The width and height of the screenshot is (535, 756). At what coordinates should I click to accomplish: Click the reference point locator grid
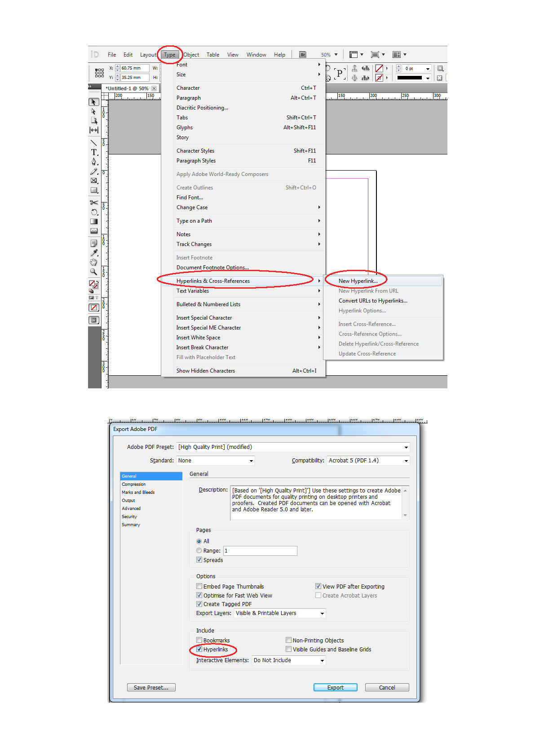99,73
